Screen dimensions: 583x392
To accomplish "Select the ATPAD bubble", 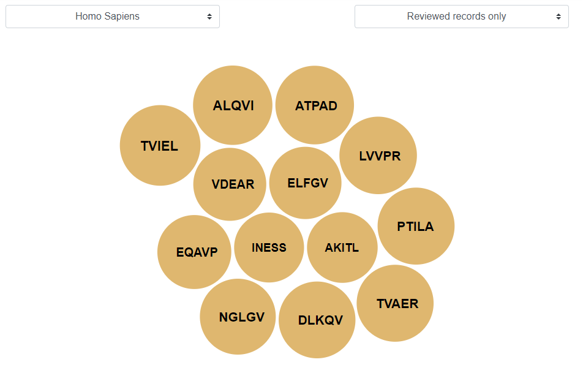I will pyautogui.click(x=315, y=105).
